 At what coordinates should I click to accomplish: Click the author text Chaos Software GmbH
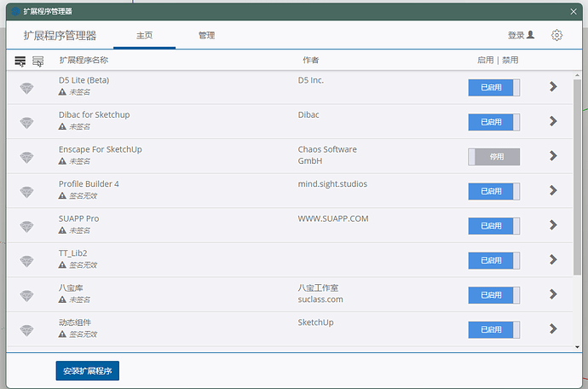(327, 155)
